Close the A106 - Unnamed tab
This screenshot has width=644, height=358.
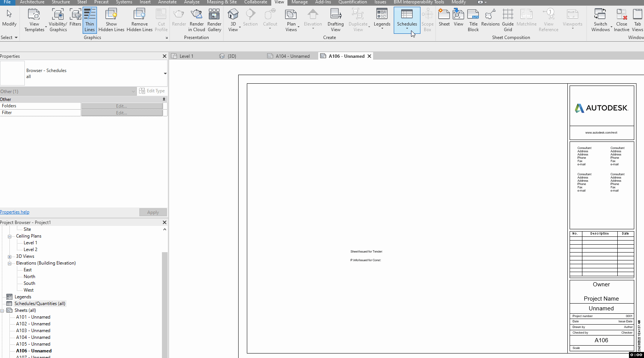pos(369,56)
